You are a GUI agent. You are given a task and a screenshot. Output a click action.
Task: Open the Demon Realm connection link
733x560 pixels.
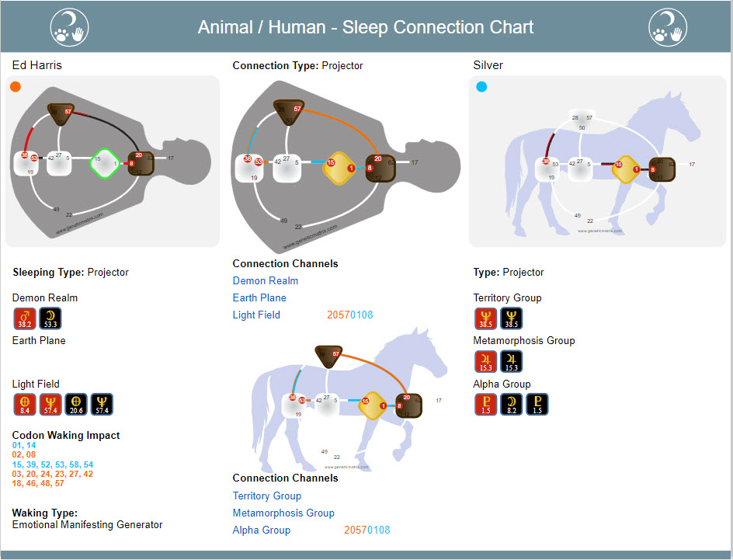[x=265, y=280]
